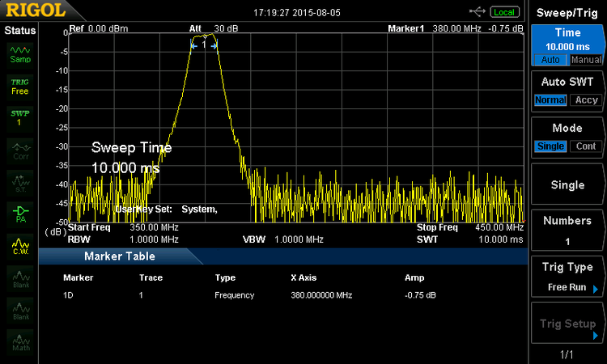Click marker 1 on the trace peak
This screenshot has height=364, width=607.
tap(205, 45)
